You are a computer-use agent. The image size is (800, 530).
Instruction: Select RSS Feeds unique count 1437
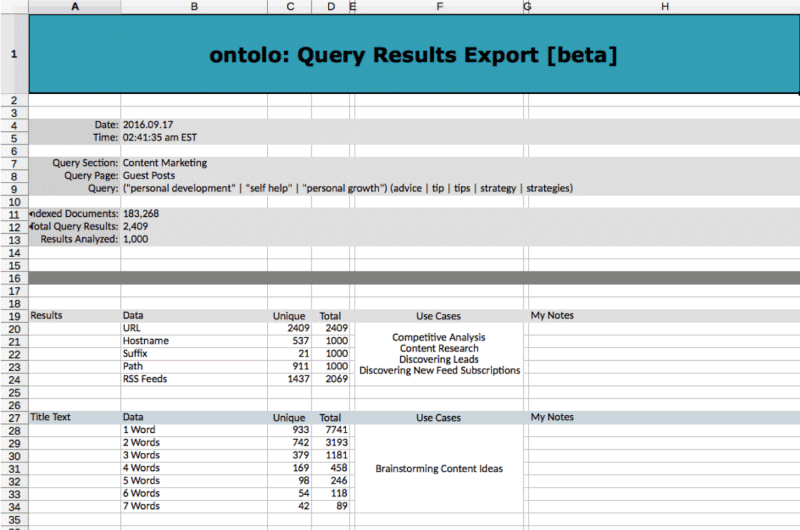pyautogui.click(x=289, y=379)
